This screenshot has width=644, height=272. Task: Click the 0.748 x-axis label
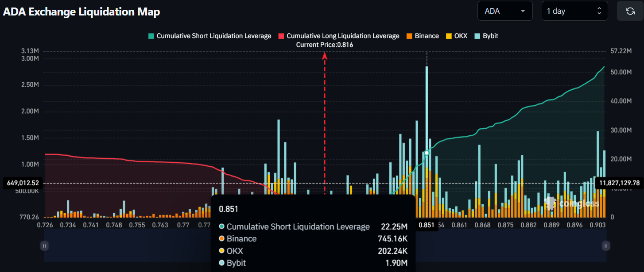point(114,225)
